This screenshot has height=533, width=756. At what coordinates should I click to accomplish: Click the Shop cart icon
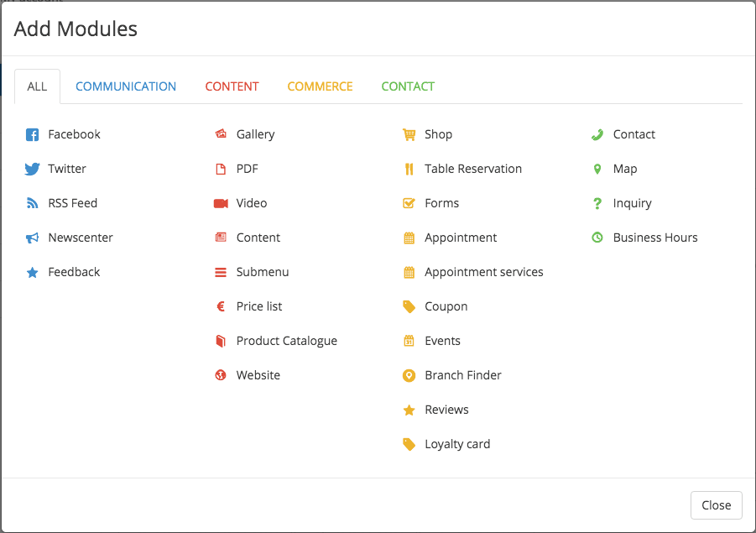pyautogui.click(x=409, y=134)
